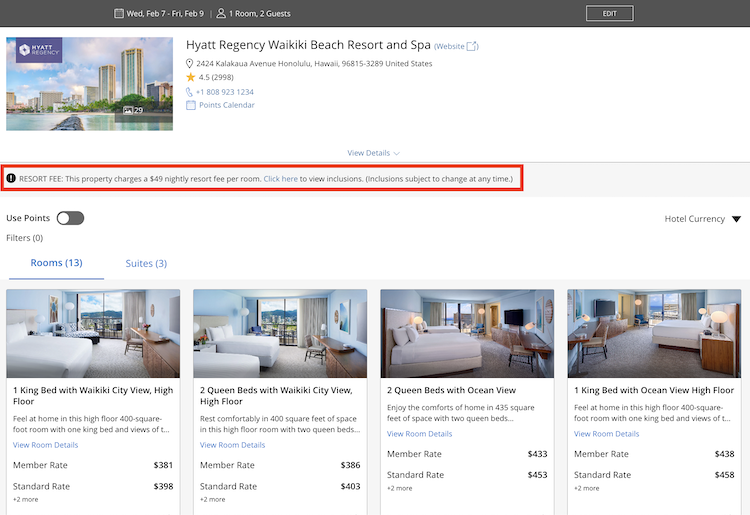The width and height of the screenshot is (750, 515).
Task: Open Filters (0)
Action: point(25,238)
